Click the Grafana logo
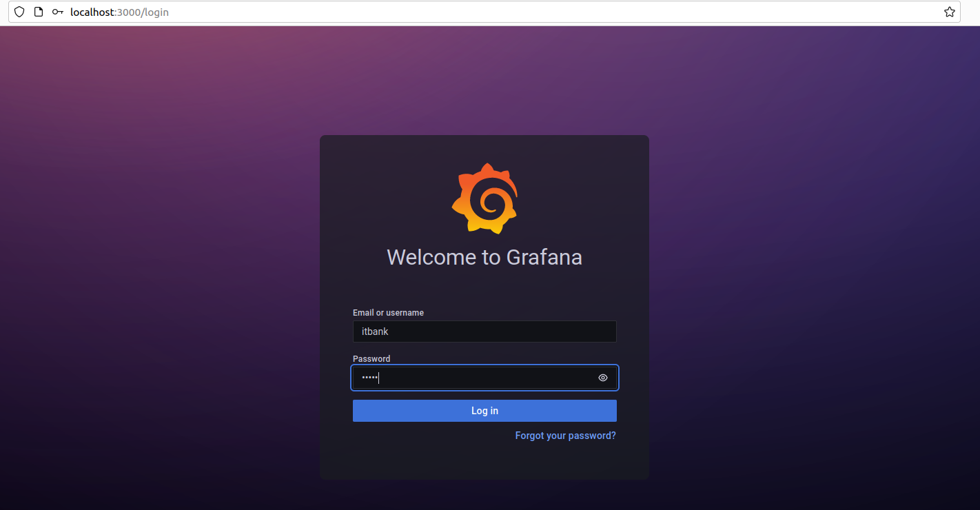 click(x=484, y=198)
